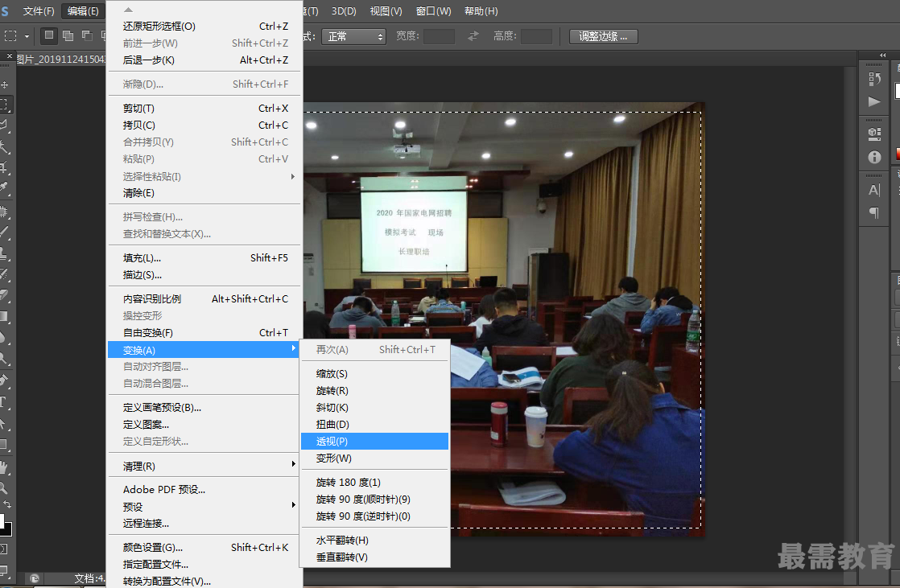
Task: Click the 宽度 width input field
Action: (439, 37)
